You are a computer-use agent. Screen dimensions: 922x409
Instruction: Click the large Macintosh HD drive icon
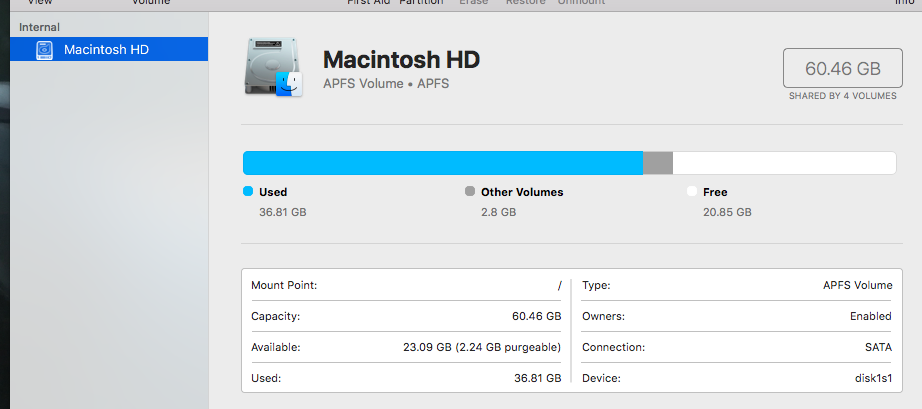pyautogui.click(x=273, y=67)
